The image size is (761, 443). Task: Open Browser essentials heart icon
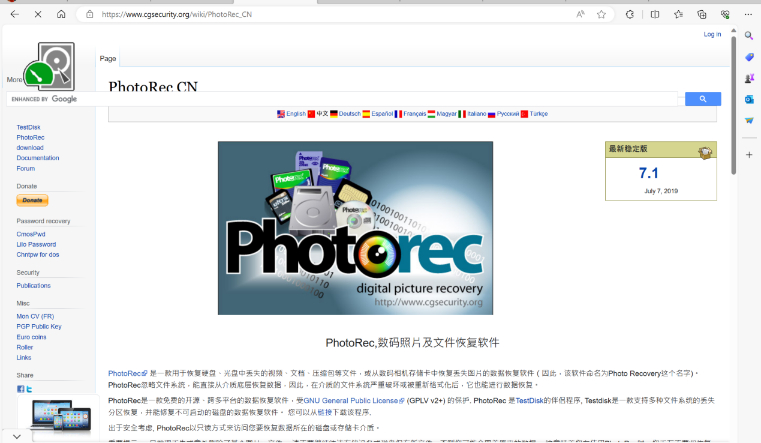[725, 14]
